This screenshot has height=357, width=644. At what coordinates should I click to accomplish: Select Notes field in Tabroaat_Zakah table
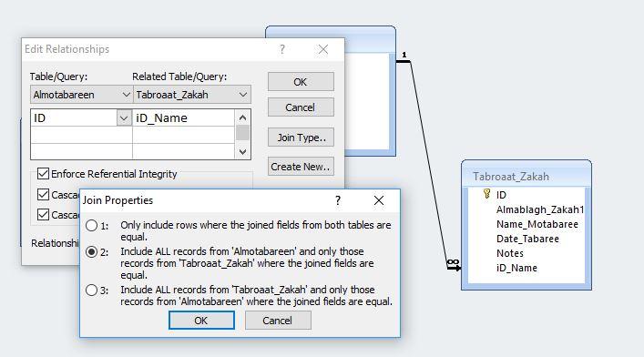[510, 253]
